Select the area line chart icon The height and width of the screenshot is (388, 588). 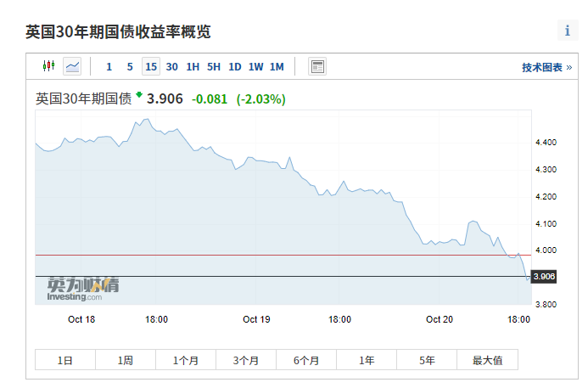pyautogui.click(x=72, y=66)
